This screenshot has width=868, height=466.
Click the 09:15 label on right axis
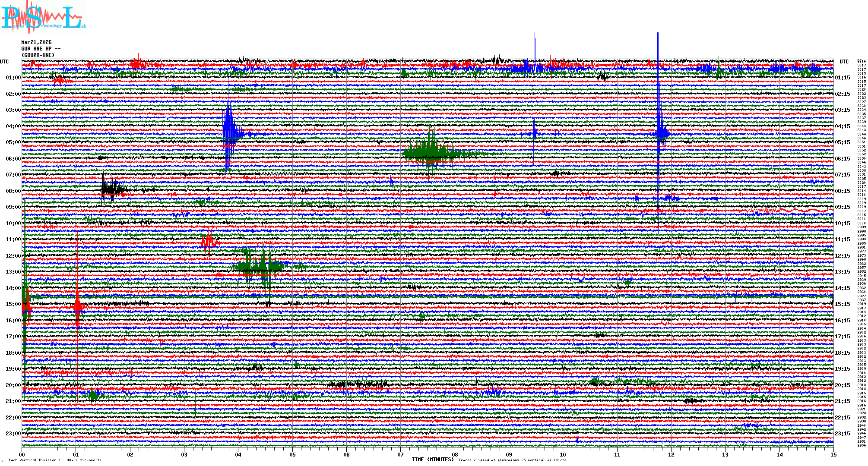[x=842, y=207]
